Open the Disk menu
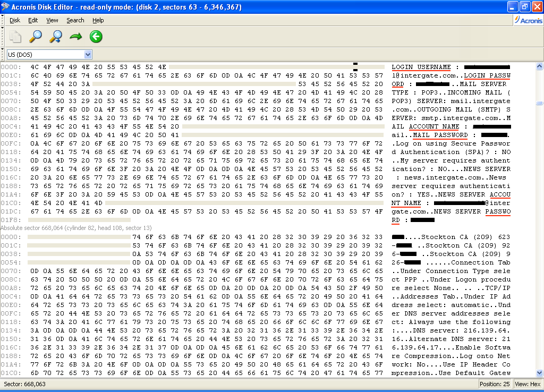Viewport: 544px width, 392px height. 15,20
